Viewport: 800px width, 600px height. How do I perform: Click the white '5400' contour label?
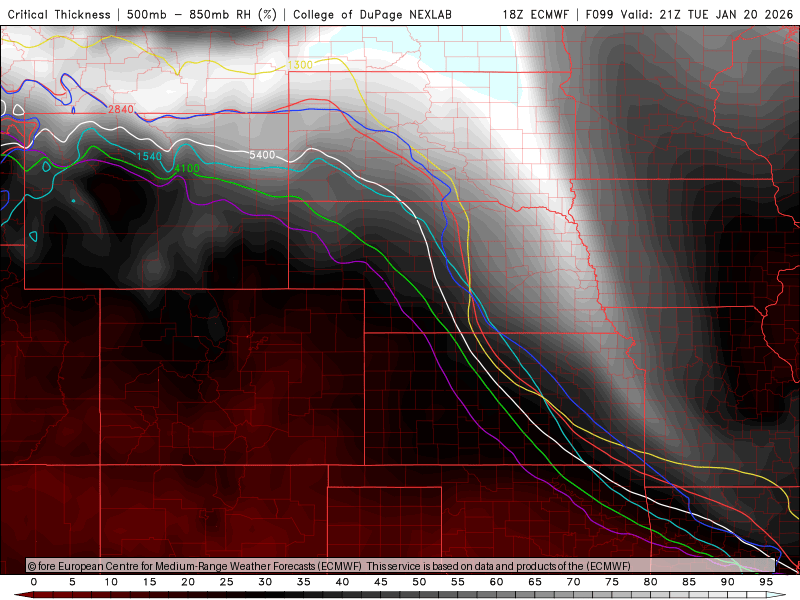(262, 155)
